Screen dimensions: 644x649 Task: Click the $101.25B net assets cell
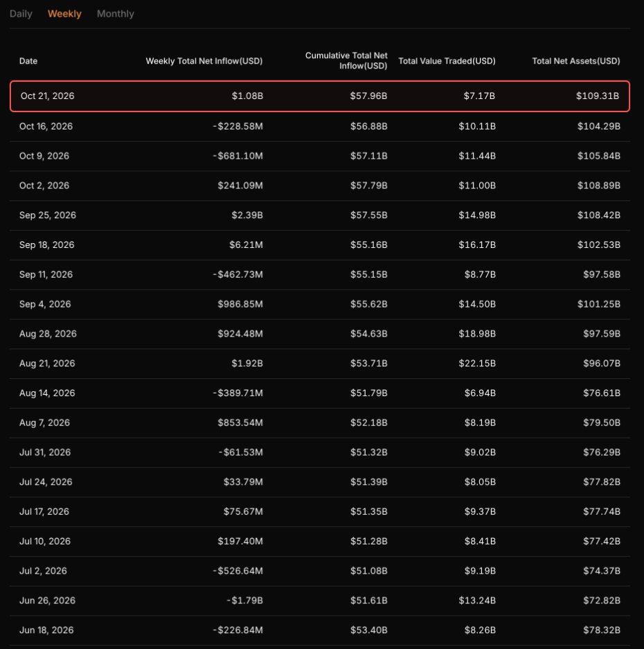(598, 304)
